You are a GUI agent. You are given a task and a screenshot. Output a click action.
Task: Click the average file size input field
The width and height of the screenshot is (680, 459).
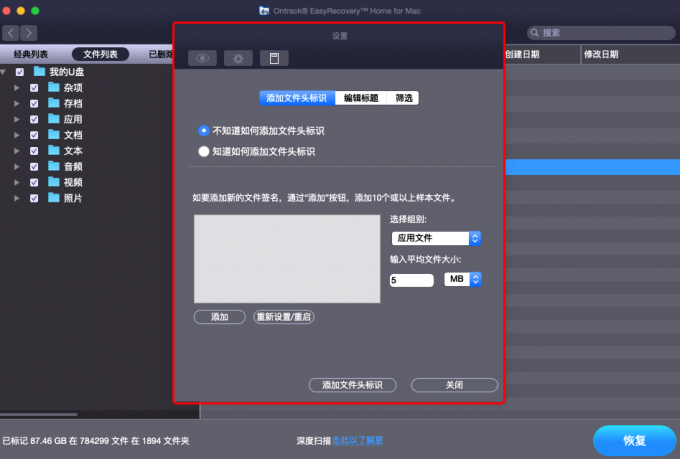[x=412, y=280]
